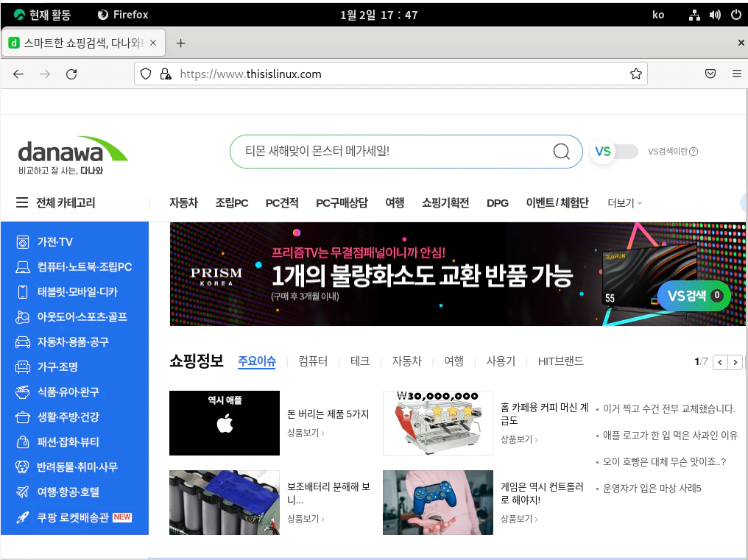
Task: Open a new browser tab
Action: tap(180, 43)
